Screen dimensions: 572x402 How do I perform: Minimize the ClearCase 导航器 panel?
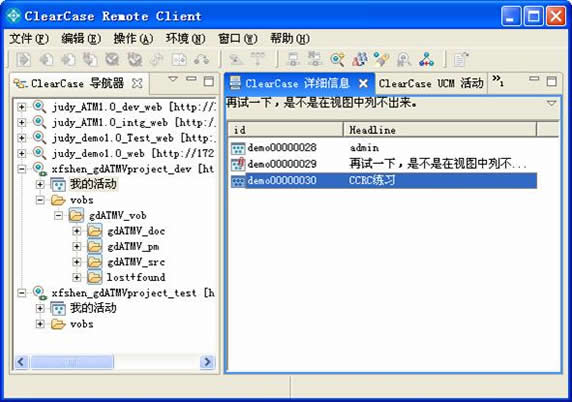[x=191, y=78]
